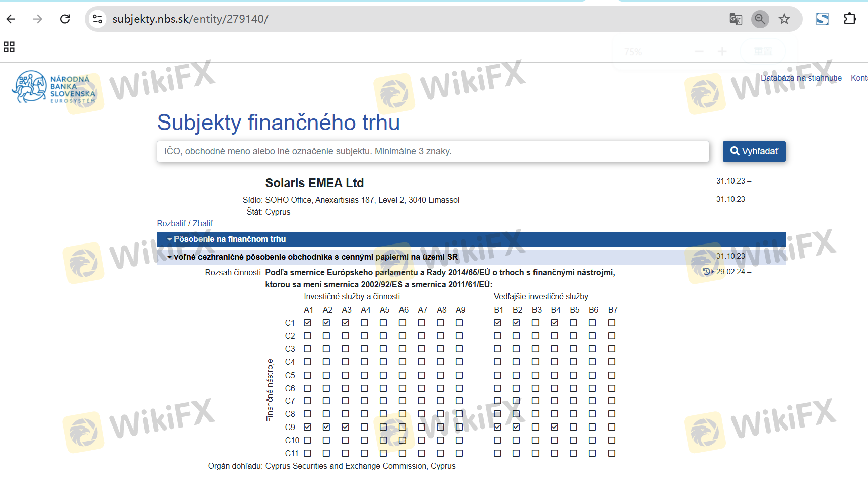Screen dimensions: 868x488
Task: Collapse the voľné cezhraničné pôsobenie row
Action: (x=315, y=257)
